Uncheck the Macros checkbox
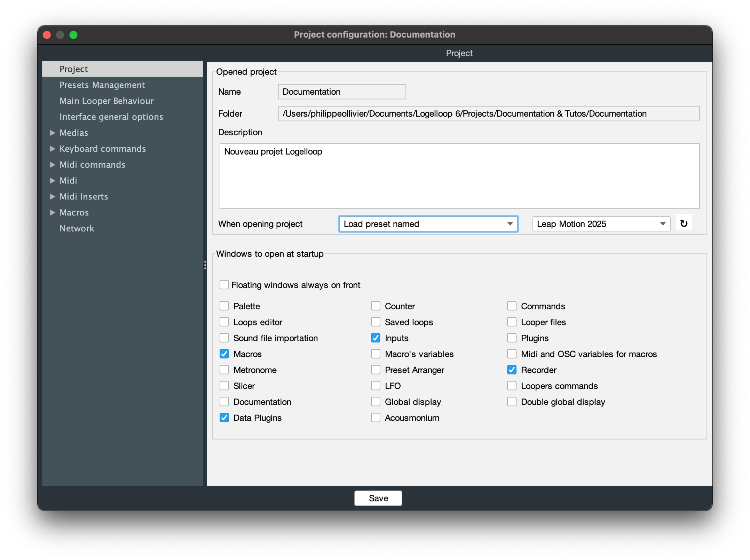Screen dimensions: 750x560 click(224, 353)
